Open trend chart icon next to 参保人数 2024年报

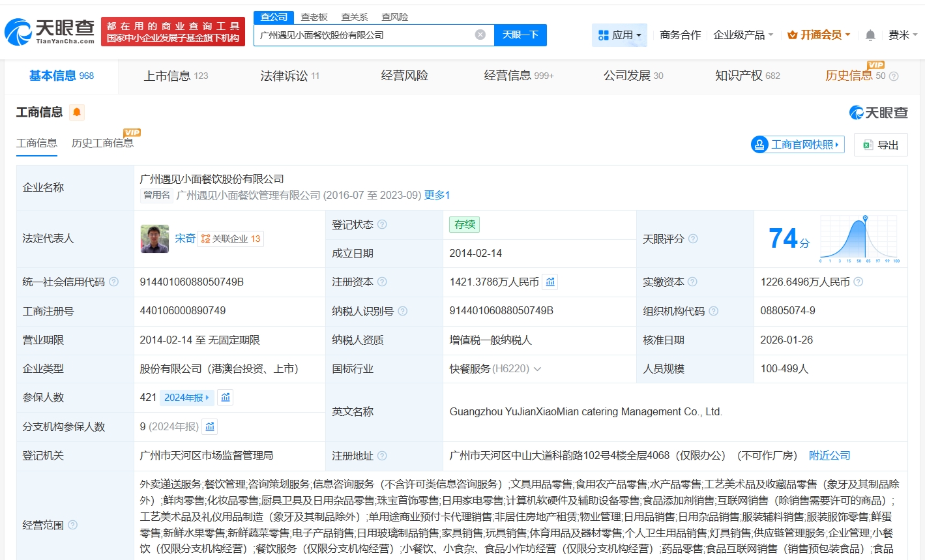click(226, 397)
